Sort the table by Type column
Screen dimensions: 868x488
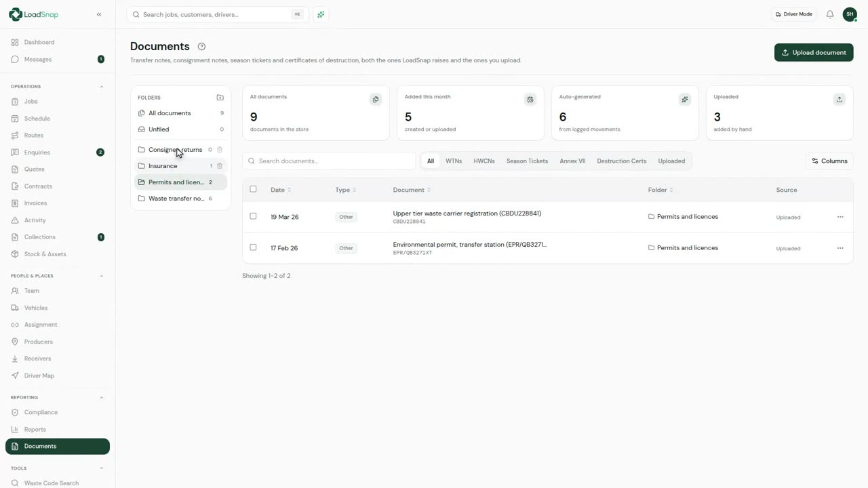346,190
